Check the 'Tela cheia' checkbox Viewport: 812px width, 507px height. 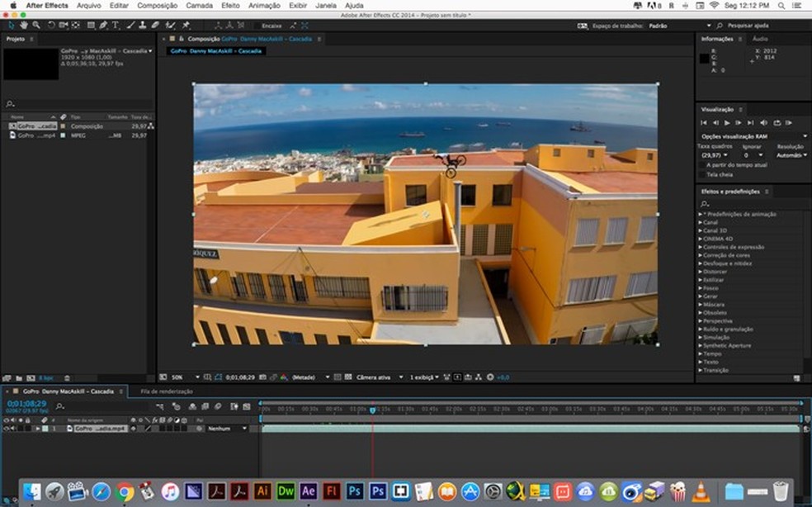(702, 174)
